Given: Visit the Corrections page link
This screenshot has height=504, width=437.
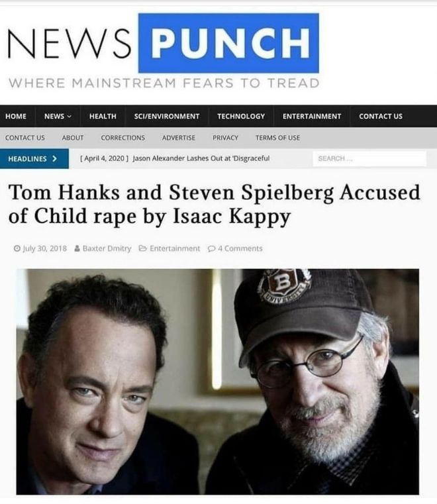Looking at the screenshot, I should coord(122,138).
